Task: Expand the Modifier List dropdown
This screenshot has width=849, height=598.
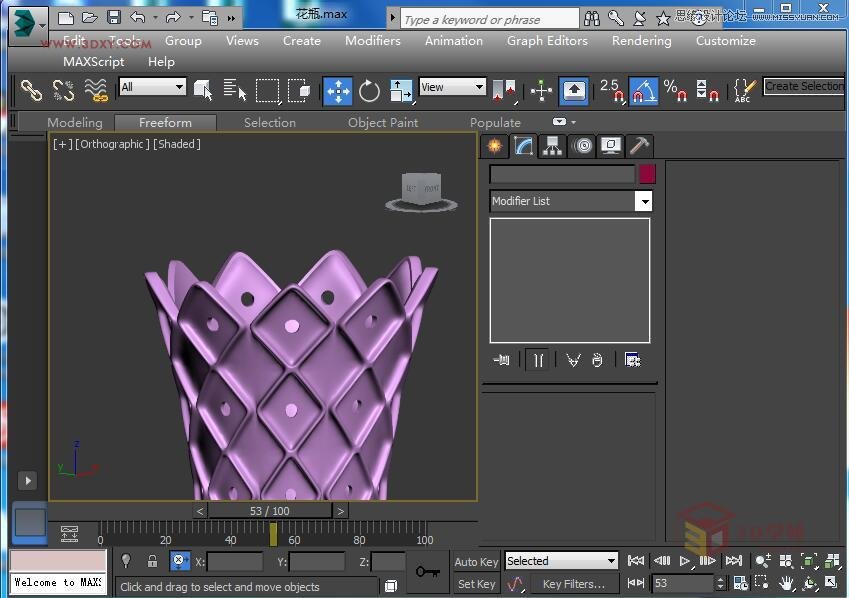Action: [x=644, y=201]
